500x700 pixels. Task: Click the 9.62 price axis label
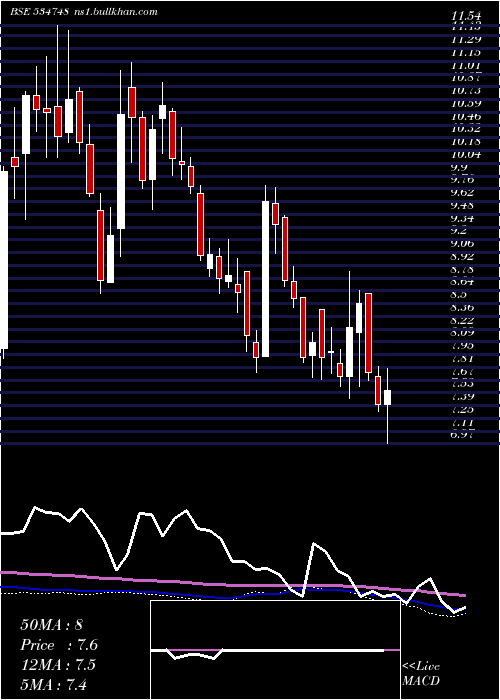(x=462, y=193)
